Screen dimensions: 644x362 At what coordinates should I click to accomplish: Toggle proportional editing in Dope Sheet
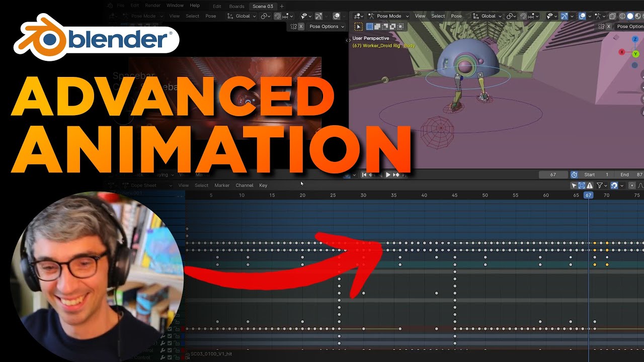pyautogui.click(x=632, y=186)
